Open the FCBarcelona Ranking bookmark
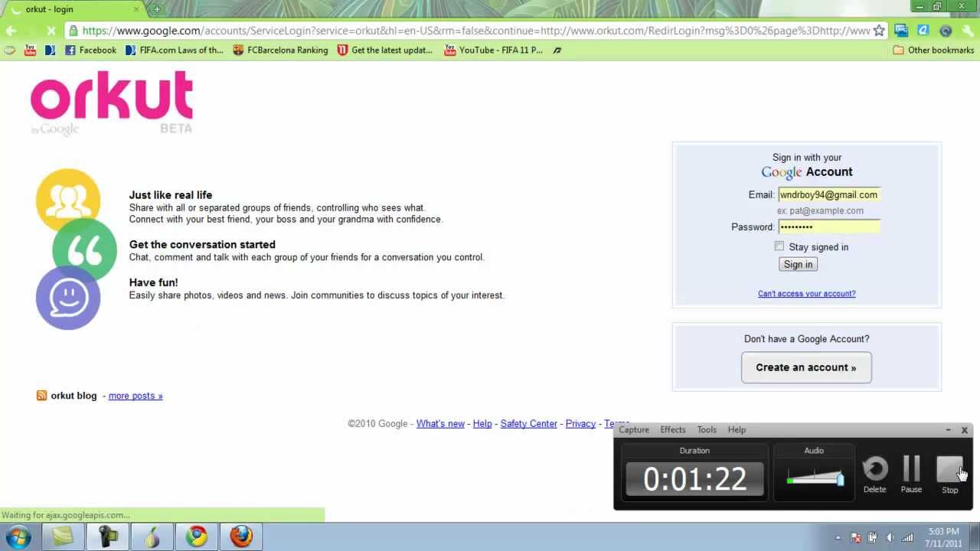 280,51
